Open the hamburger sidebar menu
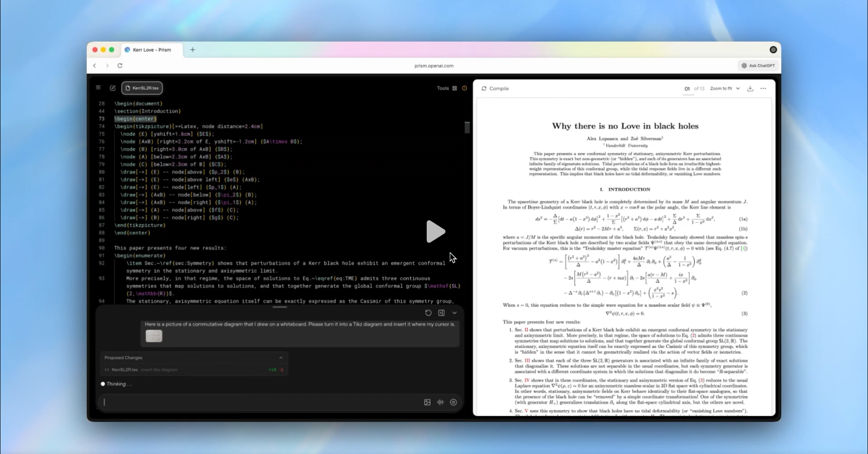 (x=98, y=88)
